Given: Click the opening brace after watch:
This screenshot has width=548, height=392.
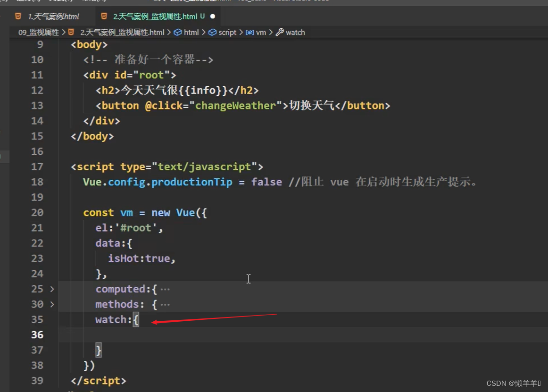Looking at the screenshot, I should pos(136,320).
